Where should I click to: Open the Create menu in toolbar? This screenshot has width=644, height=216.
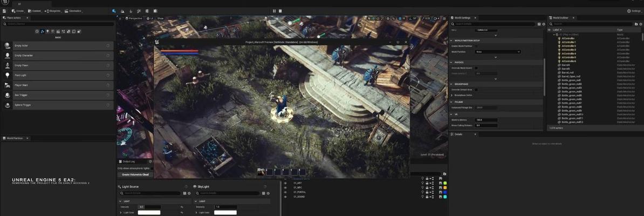pyautogui.click(x=18, y=11)
